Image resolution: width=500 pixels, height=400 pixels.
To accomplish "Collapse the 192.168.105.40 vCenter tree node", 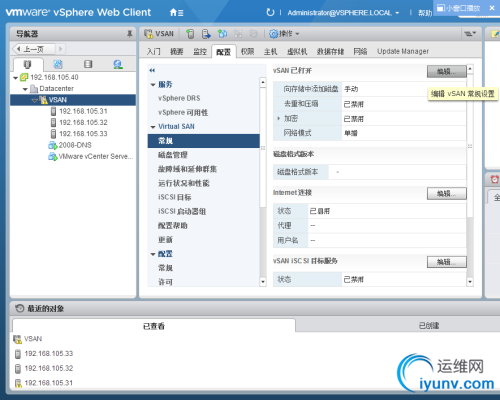I will tap(15, 78).
